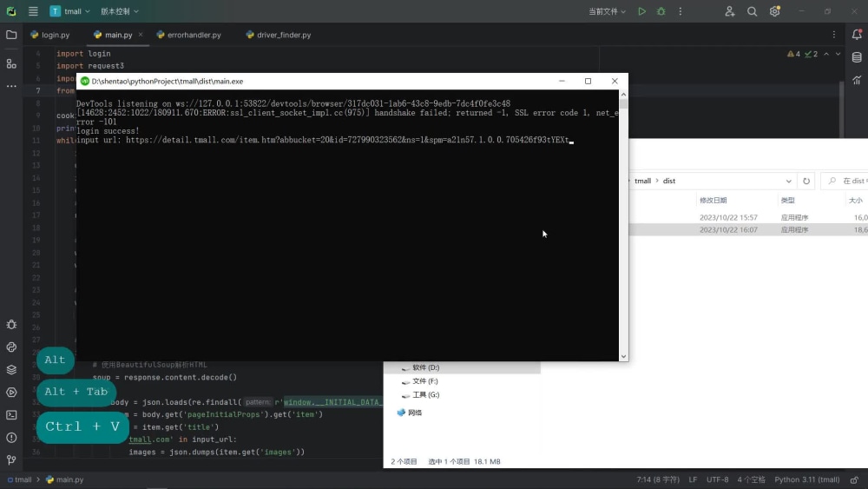The image size is (868, 489).
Task: Click dist breadcrumb in Explorer address bar
Action: tap(668, 181)
